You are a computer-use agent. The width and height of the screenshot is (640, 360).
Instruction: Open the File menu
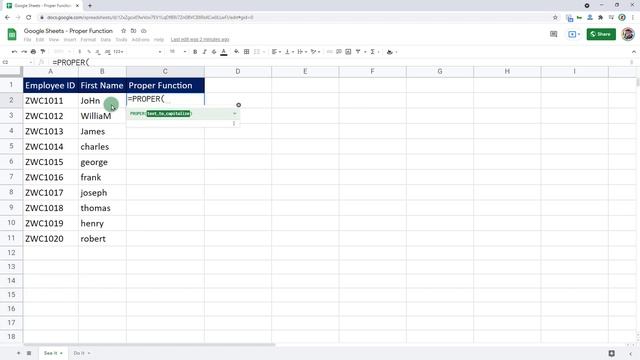pos(27,40)
